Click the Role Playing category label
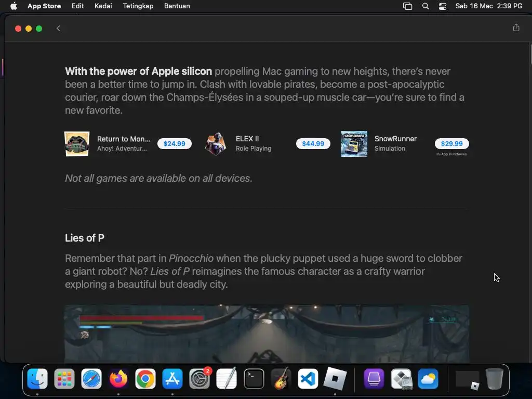The height and width of the screenshot is (399, 532). [254, 148]
